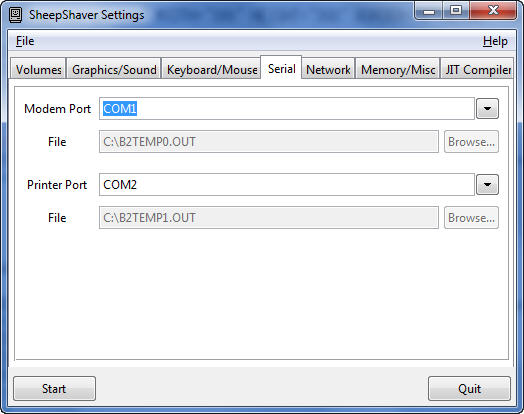524x414 pixels.
Task: Click the Modem Port COM1 field
Action: [x=287, y=109]
